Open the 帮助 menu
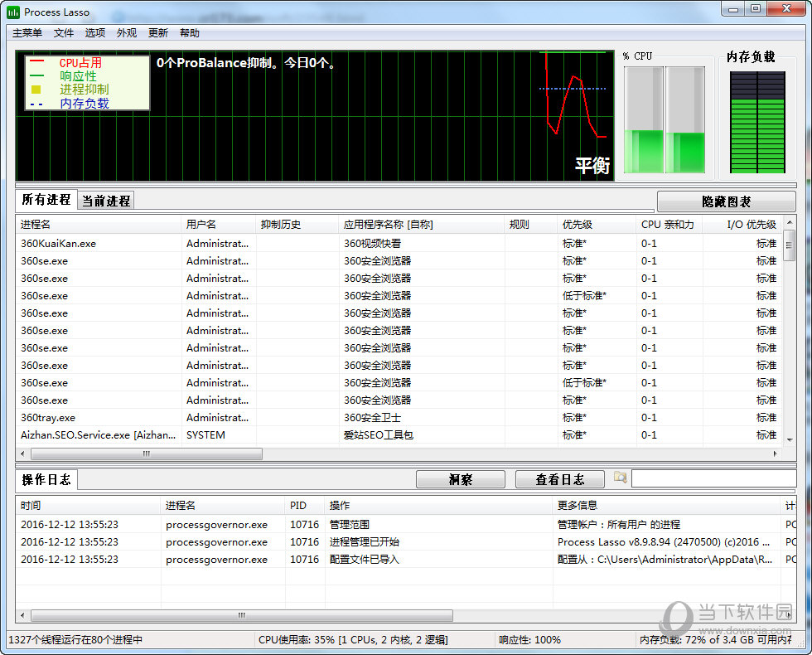 (x=190, y=33)
